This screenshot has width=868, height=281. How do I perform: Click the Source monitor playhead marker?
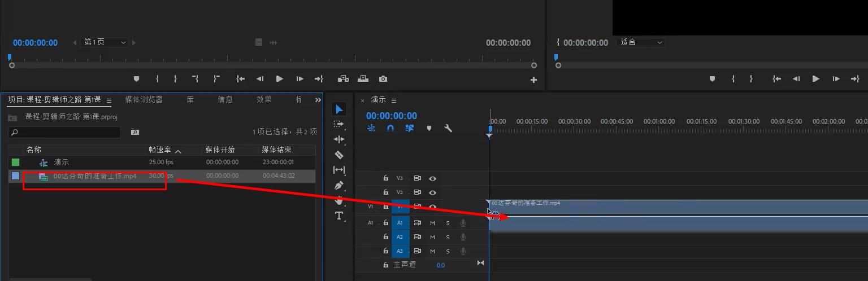[9, 58]
